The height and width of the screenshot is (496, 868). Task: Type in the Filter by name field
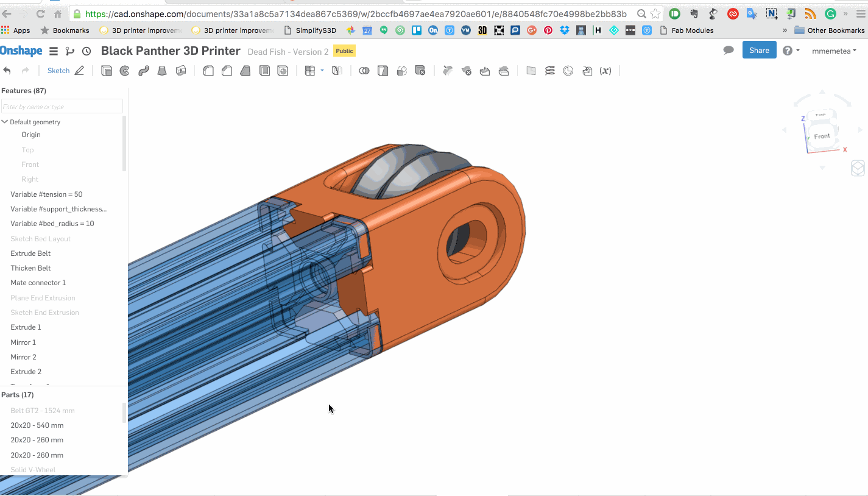point(62,107)
